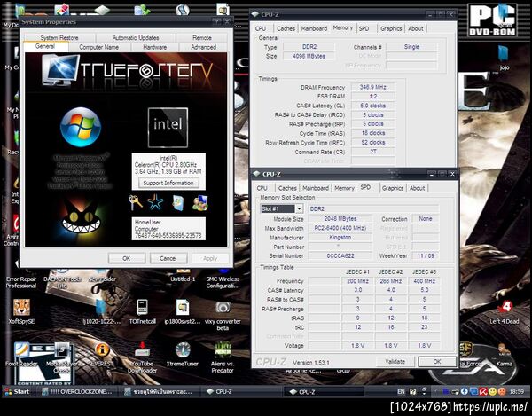Click the yellow smiley tray icon
Image resolution: width=532 pixels, height=416 pixels.
(492, 391)
